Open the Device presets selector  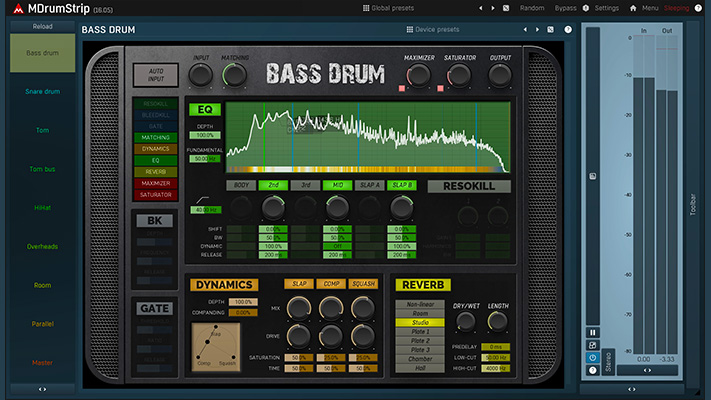click(437, 29)
